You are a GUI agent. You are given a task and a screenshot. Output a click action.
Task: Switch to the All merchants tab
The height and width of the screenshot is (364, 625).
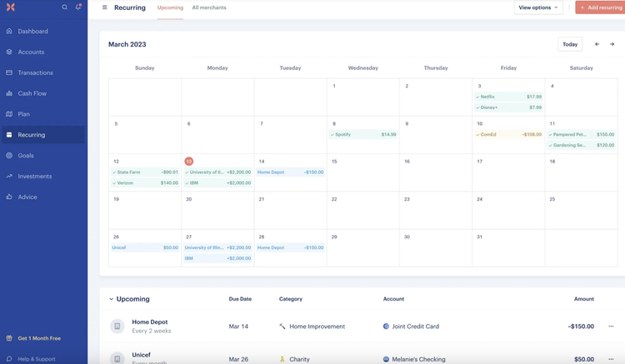pyautogui.click(x=209, y=7)
